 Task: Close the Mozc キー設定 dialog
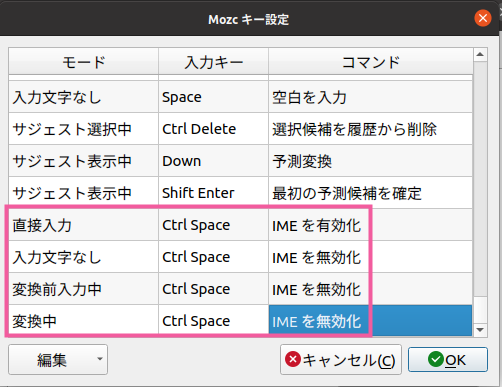point(483,18)
